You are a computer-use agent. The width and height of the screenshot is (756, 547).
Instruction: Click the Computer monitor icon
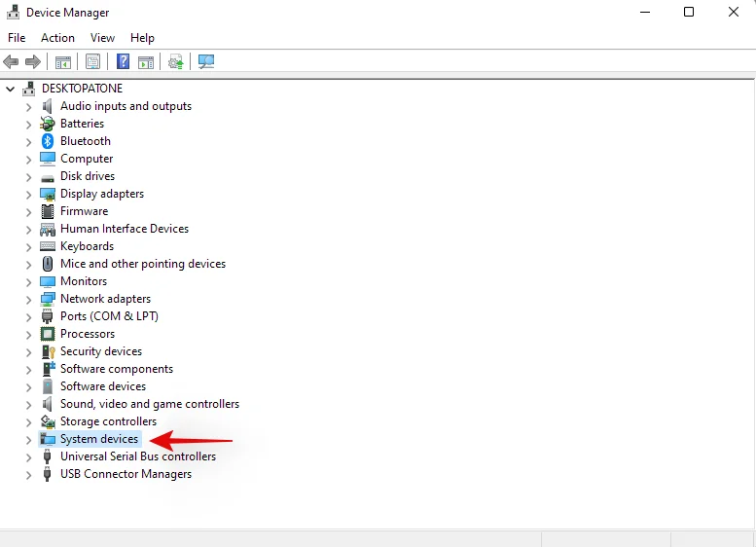[48, 159]
